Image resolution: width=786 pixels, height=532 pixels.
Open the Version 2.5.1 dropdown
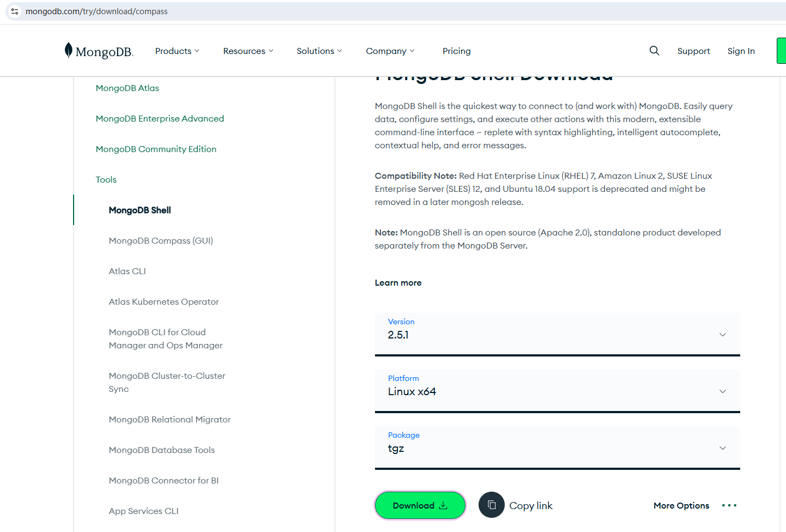click(557, 334)
